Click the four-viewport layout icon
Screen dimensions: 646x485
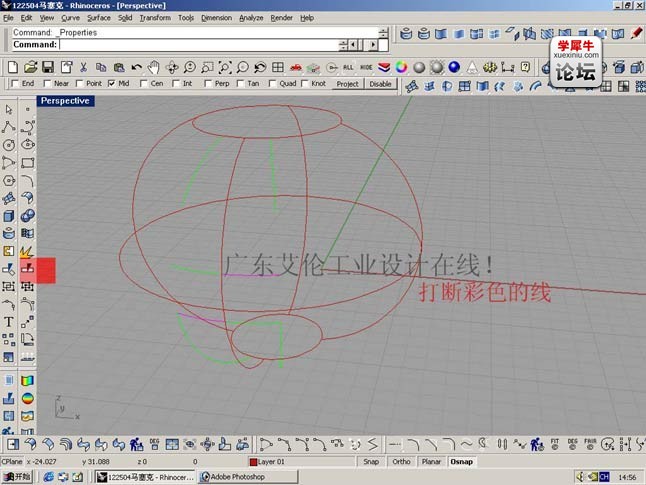[278, 67]
